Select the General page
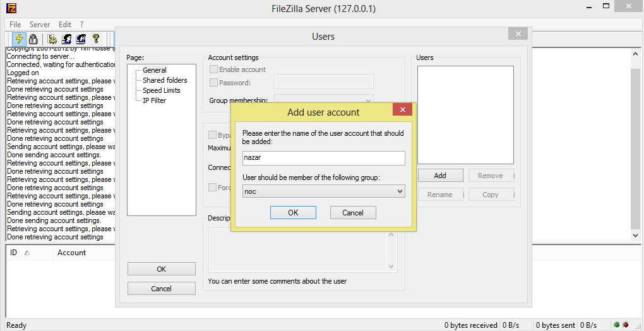This screenshot has width=644, height=331. click(155, 70)
